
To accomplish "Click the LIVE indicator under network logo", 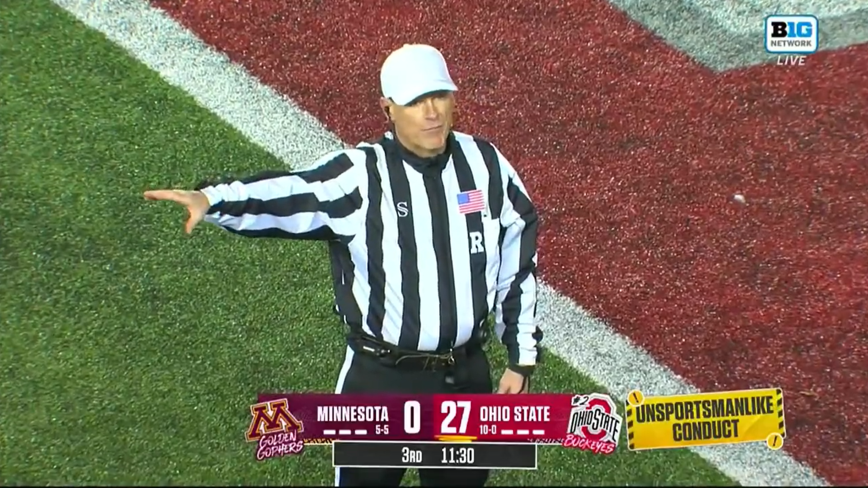I will 791,60.
